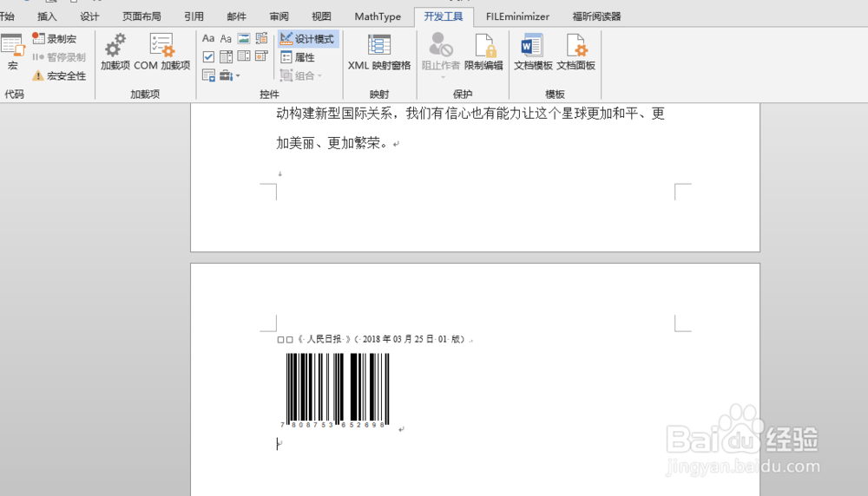Insert a combo box content control
The image size is (868, 496).
(x=226, y=56)
